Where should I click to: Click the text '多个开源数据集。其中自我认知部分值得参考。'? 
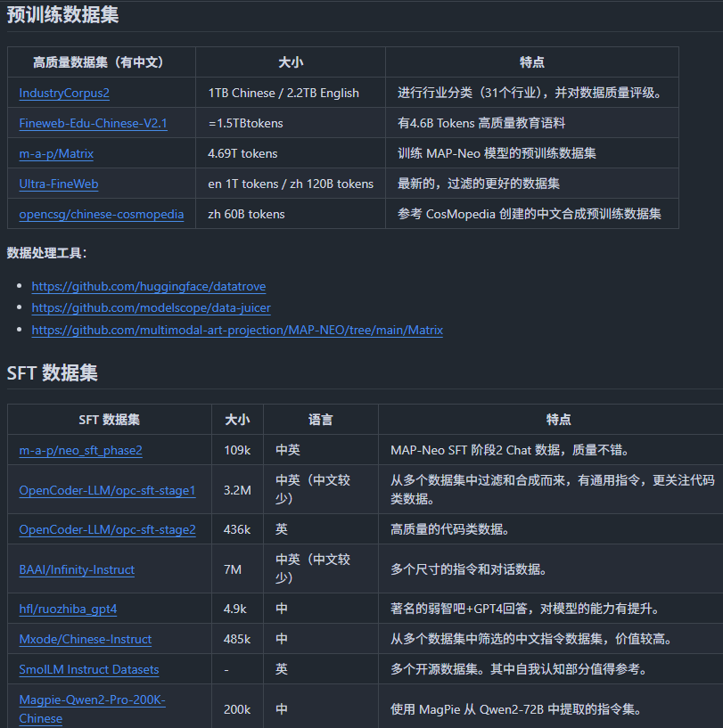519,669
